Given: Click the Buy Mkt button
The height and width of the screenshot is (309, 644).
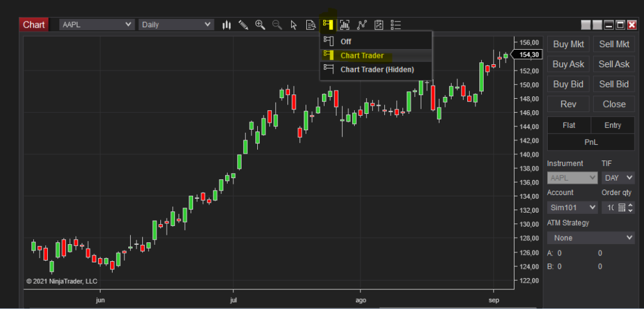Looking at the screenshot, I should [569, 45].
